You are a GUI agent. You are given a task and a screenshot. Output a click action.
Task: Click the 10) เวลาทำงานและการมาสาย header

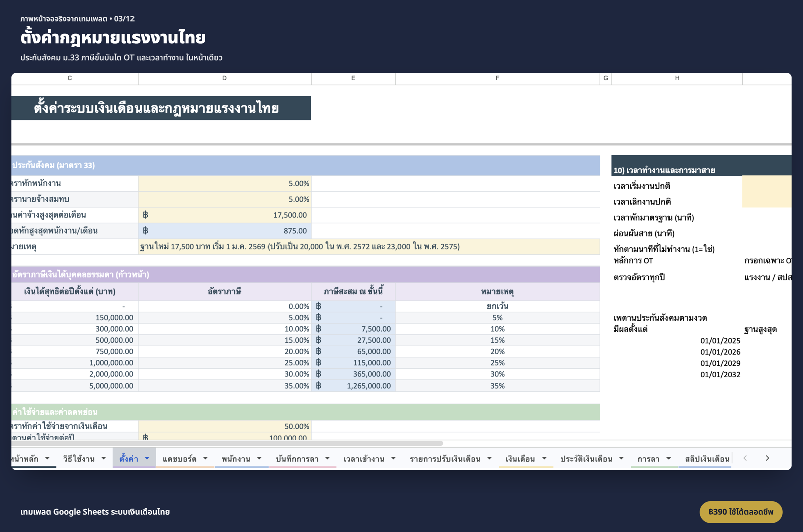click(702, 167)
